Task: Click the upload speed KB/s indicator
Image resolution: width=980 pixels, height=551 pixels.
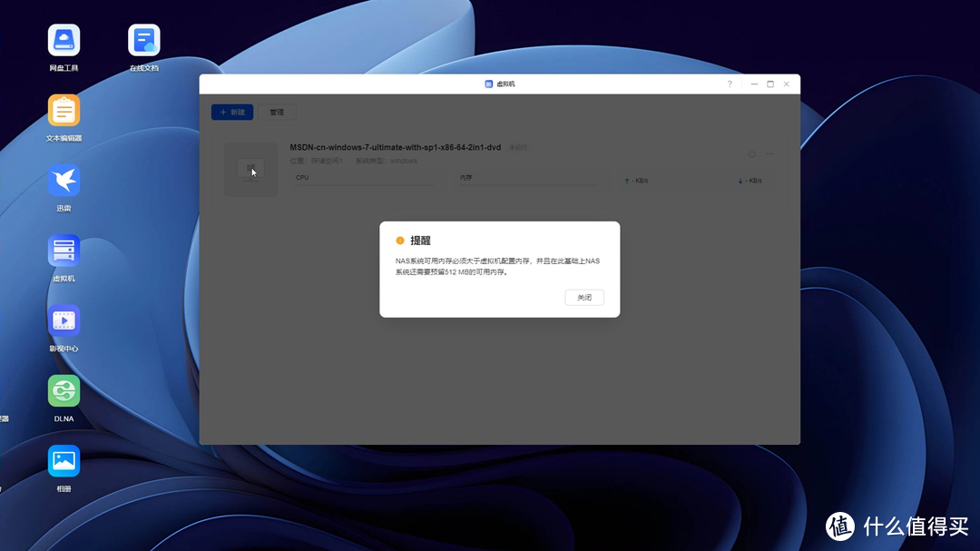Action: pyautogui.click(x=636, y=181)
